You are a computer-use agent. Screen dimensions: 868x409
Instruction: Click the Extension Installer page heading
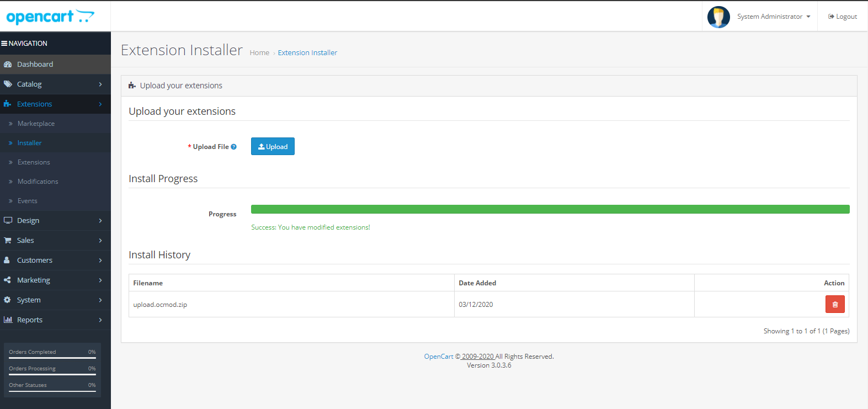[182, 50]
